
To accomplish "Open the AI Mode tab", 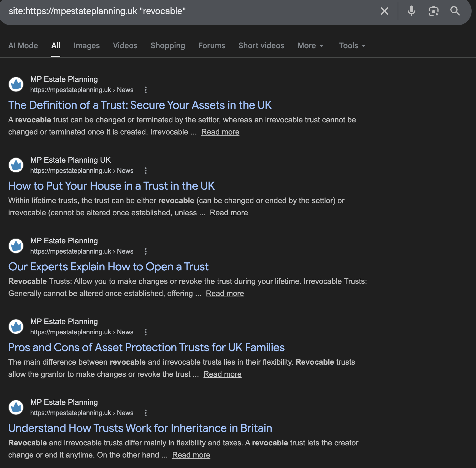I will [23, 46].
